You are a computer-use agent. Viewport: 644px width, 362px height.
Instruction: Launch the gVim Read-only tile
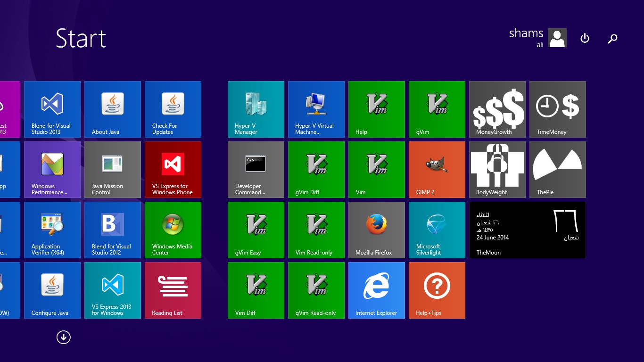tap(316, 290)
